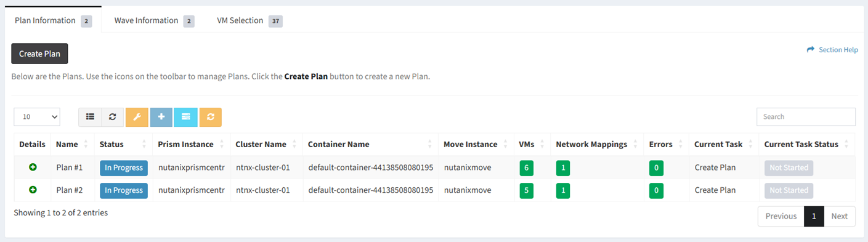Click Not Started status for Plan #2
Viewport: 868px width, 242px height.
[x=789, y=191]
